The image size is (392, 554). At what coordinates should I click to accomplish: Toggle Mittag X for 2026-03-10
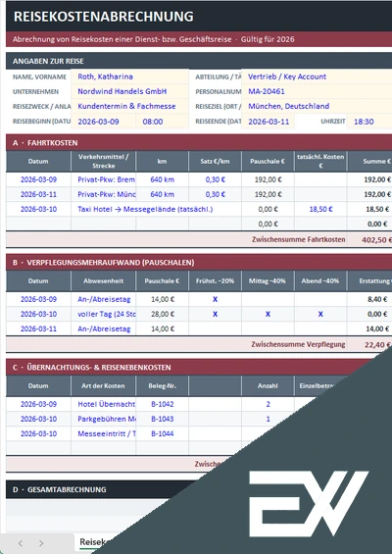268,314
